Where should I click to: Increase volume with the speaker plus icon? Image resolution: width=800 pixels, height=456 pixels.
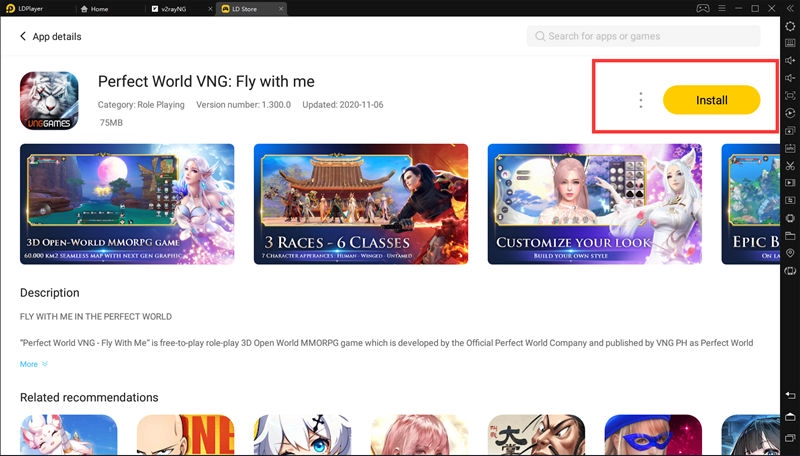pos(790,60)
